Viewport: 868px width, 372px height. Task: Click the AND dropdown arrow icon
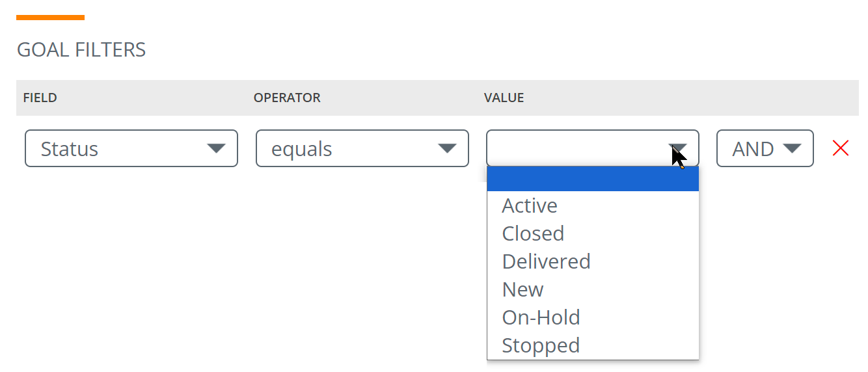(791, 149)
